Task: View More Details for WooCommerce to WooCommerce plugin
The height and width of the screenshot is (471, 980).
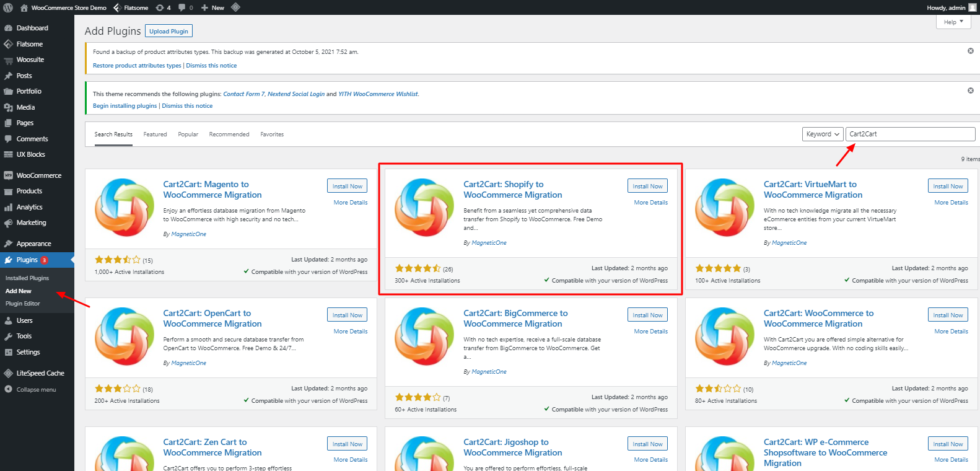Action: pos(951,332)
